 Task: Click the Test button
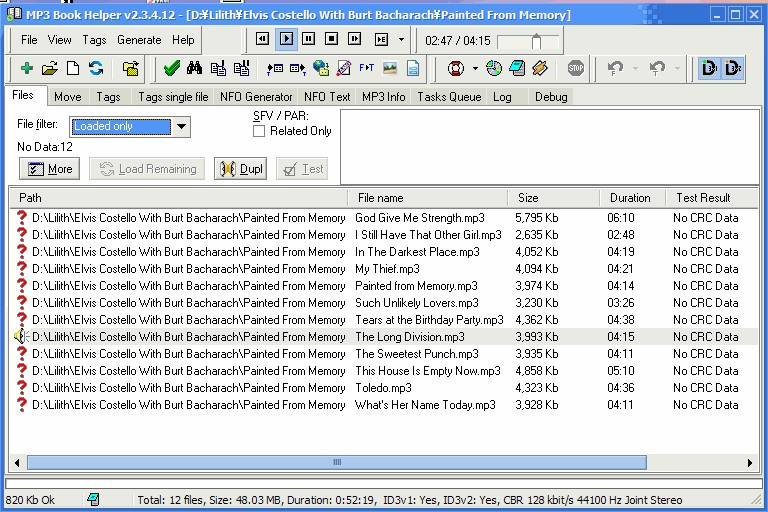[x=302, y=169]
